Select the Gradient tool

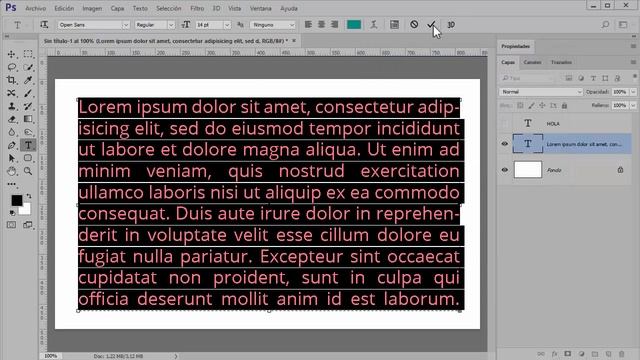(28, 119)
